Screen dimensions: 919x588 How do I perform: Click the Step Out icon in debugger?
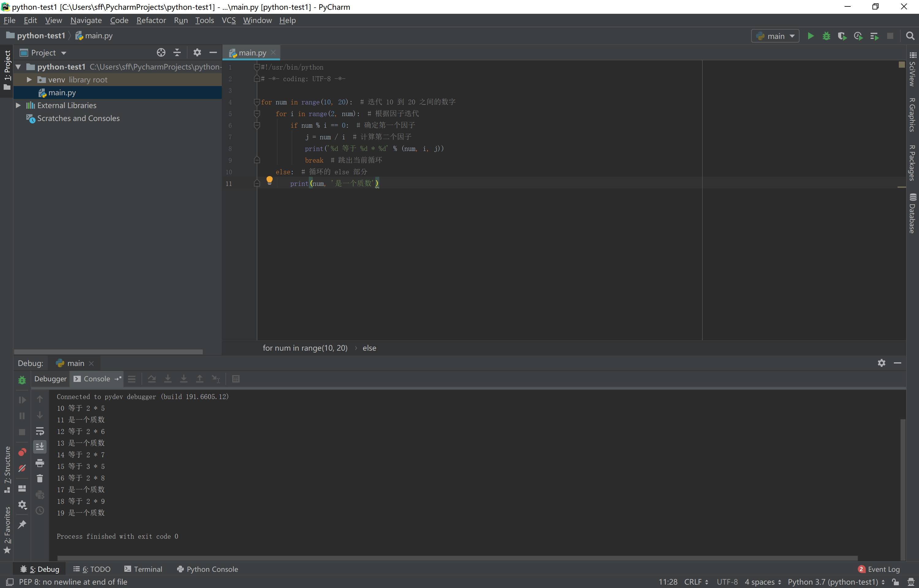pyautogui.click(x=200, y=379)
